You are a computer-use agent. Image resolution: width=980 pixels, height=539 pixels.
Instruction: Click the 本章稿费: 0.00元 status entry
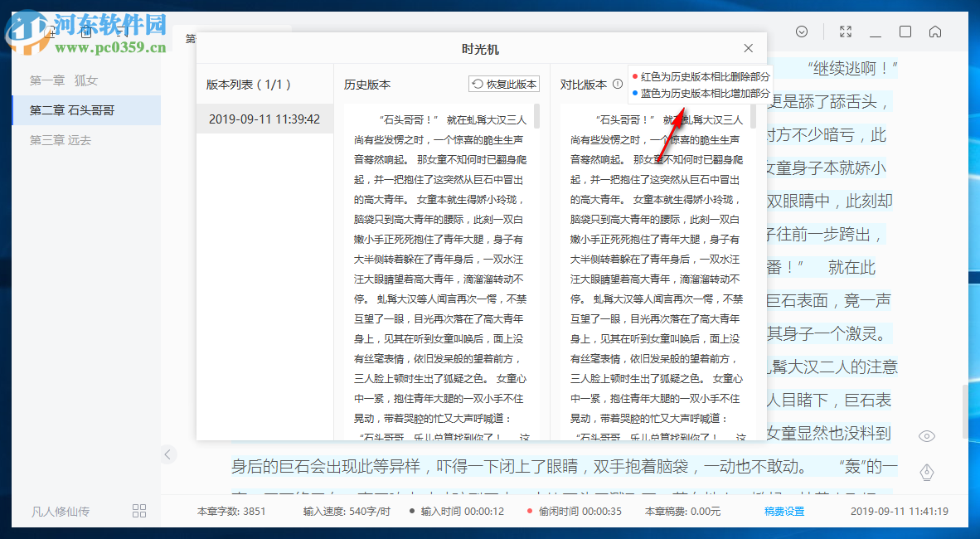[683, 512]
